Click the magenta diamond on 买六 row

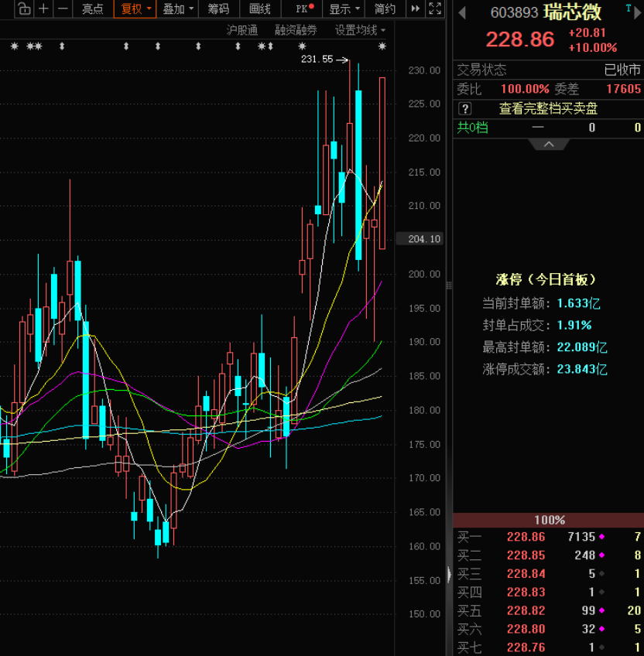point(601,629)
